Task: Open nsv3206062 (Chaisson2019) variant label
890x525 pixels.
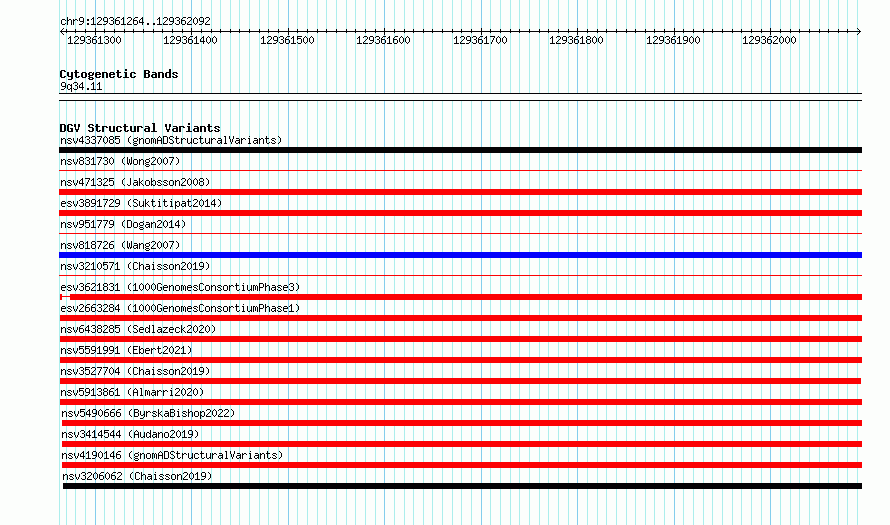Action: click(137, 476)
